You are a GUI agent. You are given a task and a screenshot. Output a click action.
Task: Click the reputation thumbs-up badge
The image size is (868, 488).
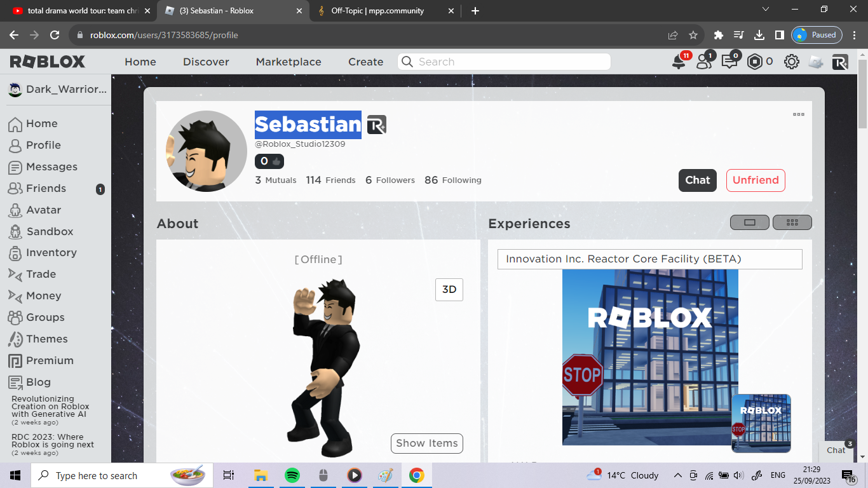(269, 161)
